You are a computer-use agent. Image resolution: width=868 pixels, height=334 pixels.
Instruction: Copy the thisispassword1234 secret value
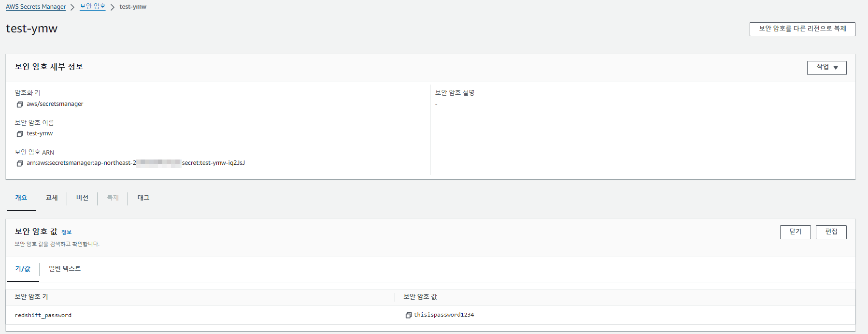(409, 315)
